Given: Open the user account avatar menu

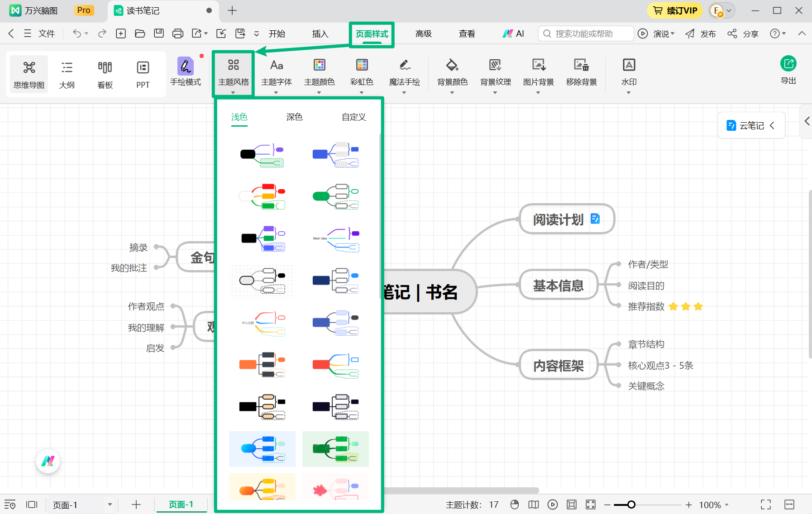Looking at the screenshot, I should point(721,10).
